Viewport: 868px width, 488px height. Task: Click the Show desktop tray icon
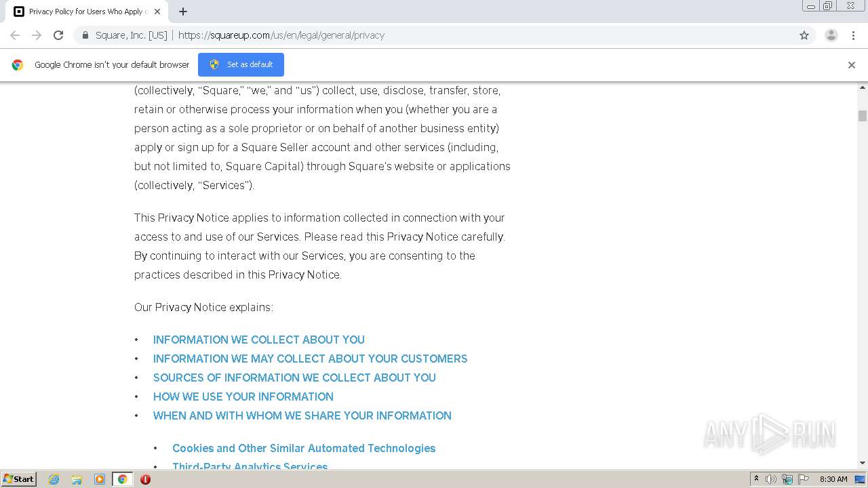pyautogui.click(x=861, y=479)
